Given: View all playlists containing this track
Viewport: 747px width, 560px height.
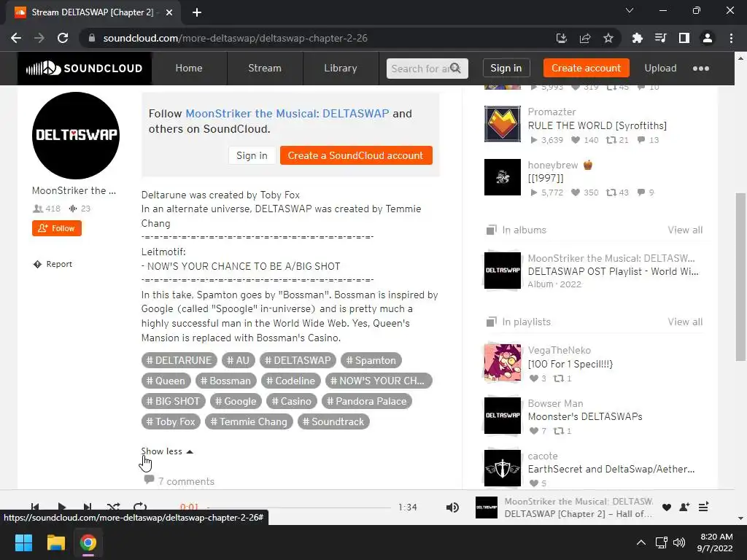Looking at the screenshot, I should tap(685, 322).
